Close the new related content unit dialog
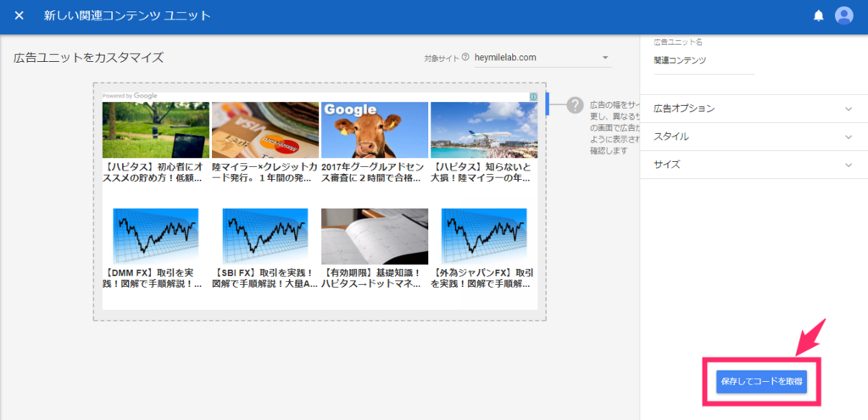 (x=19, y=15)
